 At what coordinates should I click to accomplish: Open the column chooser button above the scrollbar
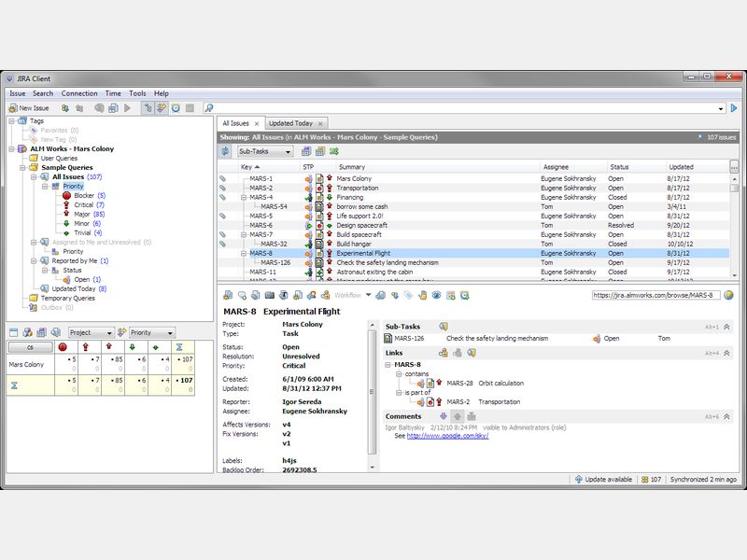[x=734, y=166]
